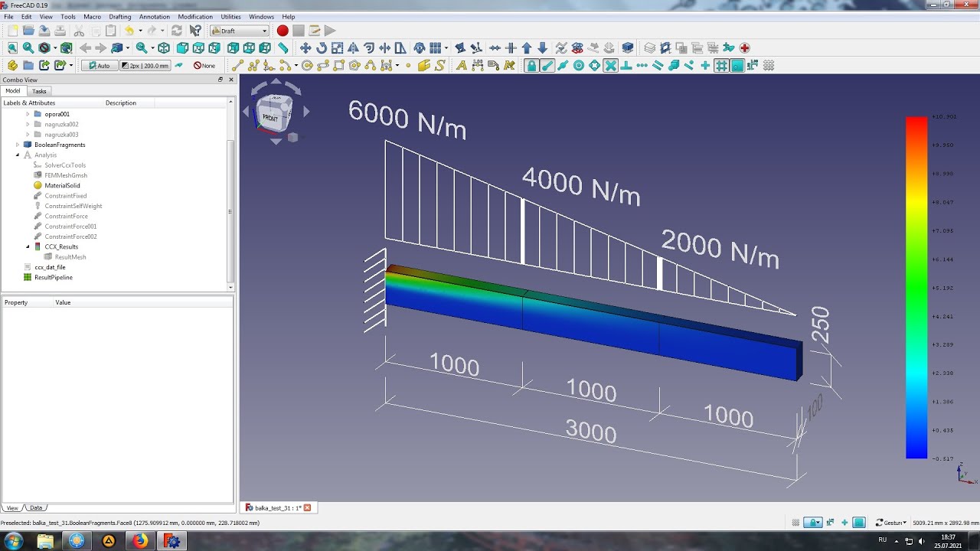This screenshot has height=551, width=980.
Task: Open the macros dialog icon
Action: pos(314,31)
